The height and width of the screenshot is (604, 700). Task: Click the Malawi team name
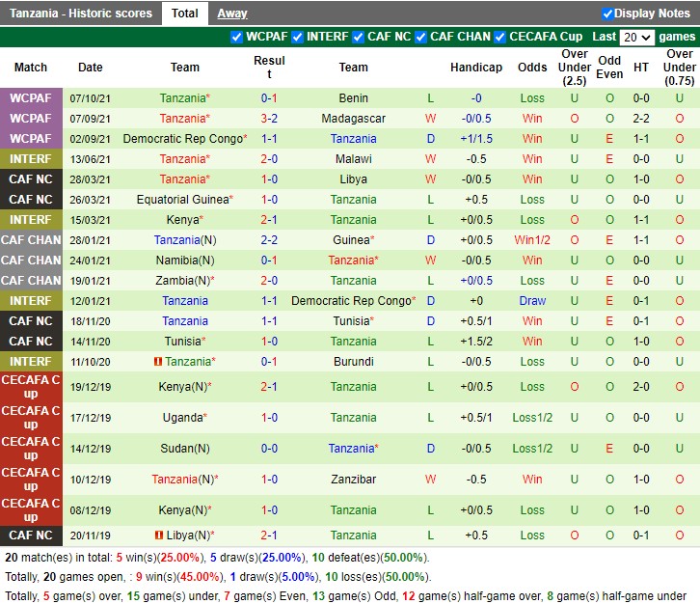coord(353,159)
